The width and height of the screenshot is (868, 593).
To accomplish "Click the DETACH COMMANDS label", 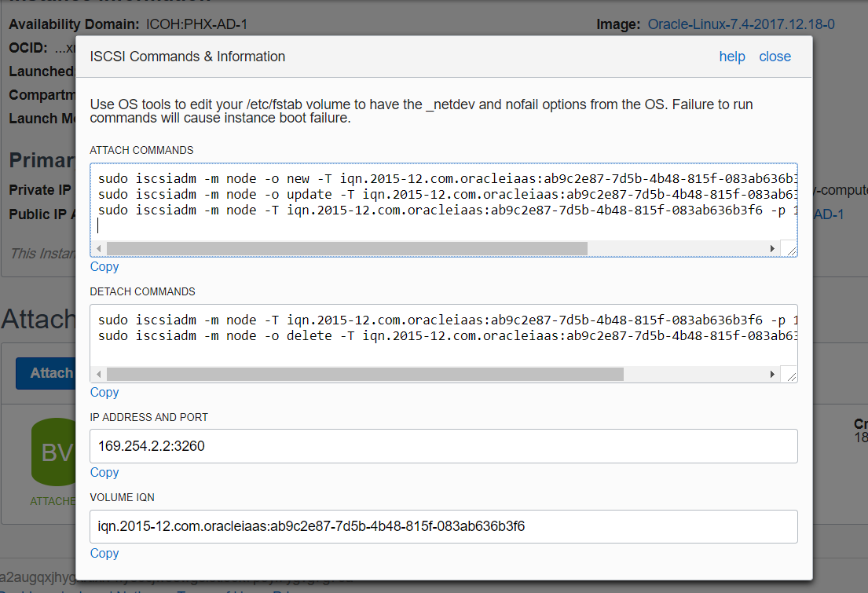I will (143, 291).
